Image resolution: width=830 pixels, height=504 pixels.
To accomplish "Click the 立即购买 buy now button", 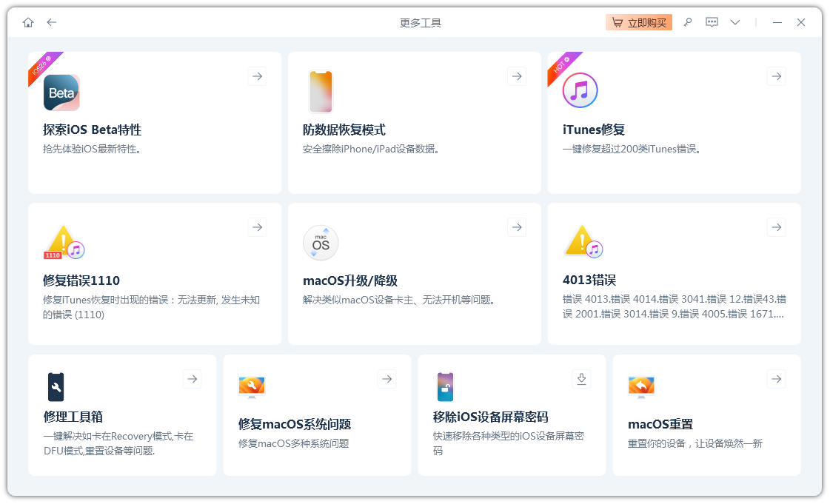I will click(x=639, y=22).
